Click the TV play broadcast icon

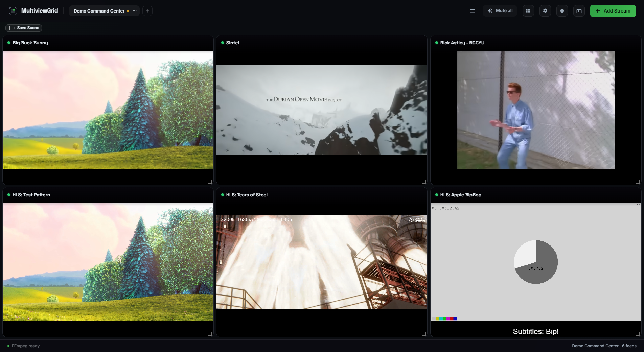(x=579, y=11)
